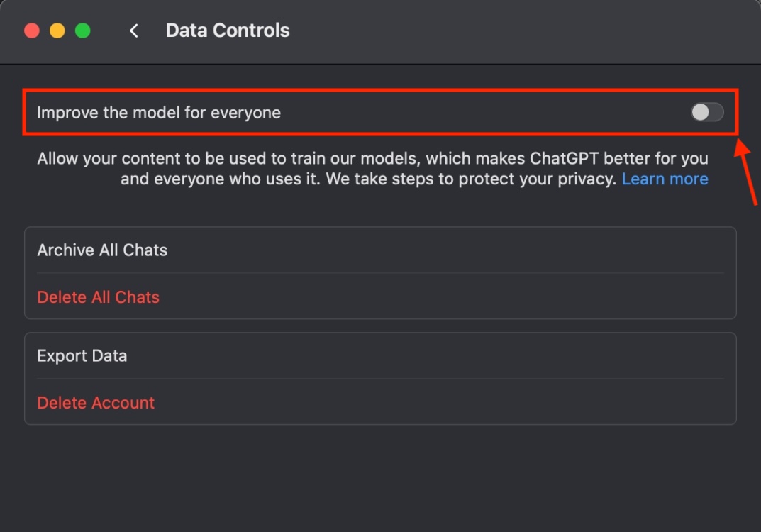
Task: Select the Data Controls title
Action: (x=228, y=31)
